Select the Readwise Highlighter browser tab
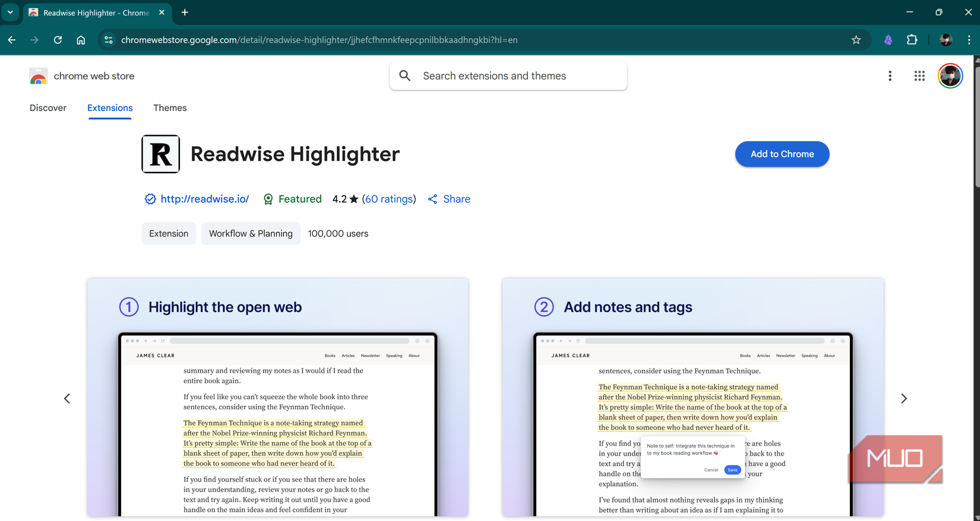Viewport: 980px width, 521px height. (97, 12)
